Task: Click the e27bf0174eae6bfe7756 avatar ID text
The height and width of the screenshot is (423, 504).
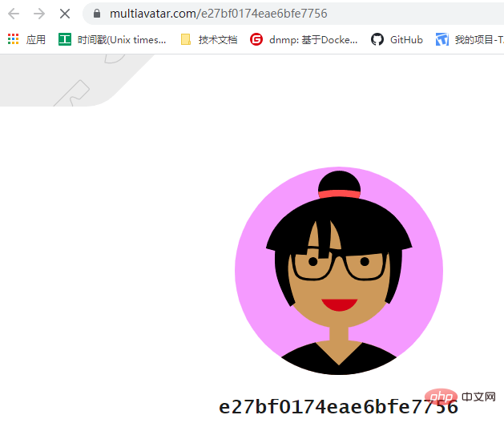Action: tap(338, 407)
